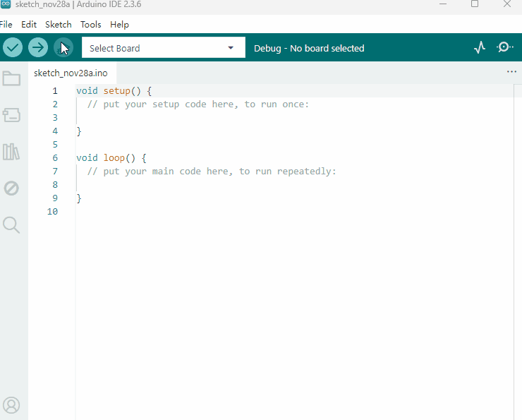The image size is (522, 420).
Task: Place cursor on empty line 8
Action: pyautogui.click(x=295, y=185)
